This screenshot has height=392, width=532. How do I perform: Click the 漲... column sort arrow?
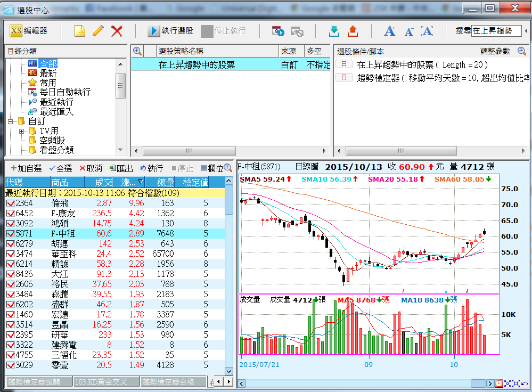(x=140, y=182)
